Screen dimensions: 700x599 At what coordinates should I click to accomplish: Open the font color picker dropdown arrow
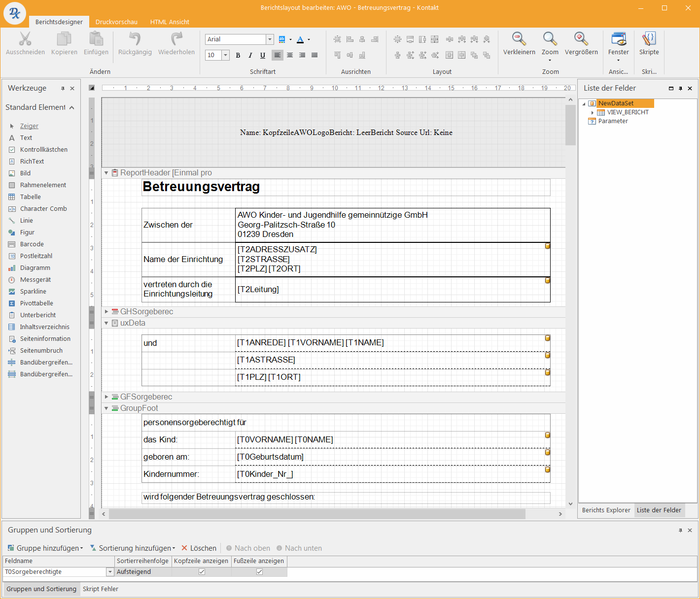[x=309, y=39]
